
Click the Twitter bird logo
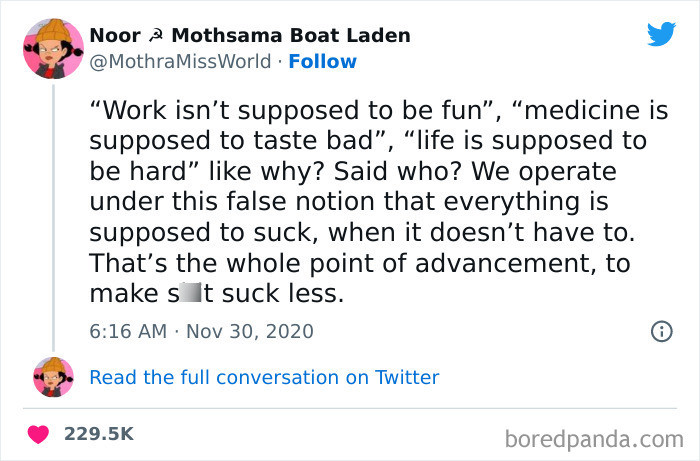click(x=661, y=35)
